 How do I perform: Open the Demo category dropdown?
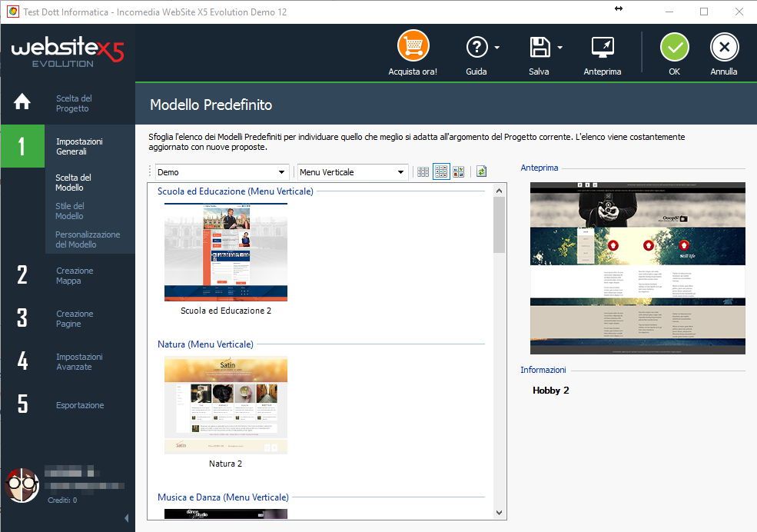click(x=221, y=172)
